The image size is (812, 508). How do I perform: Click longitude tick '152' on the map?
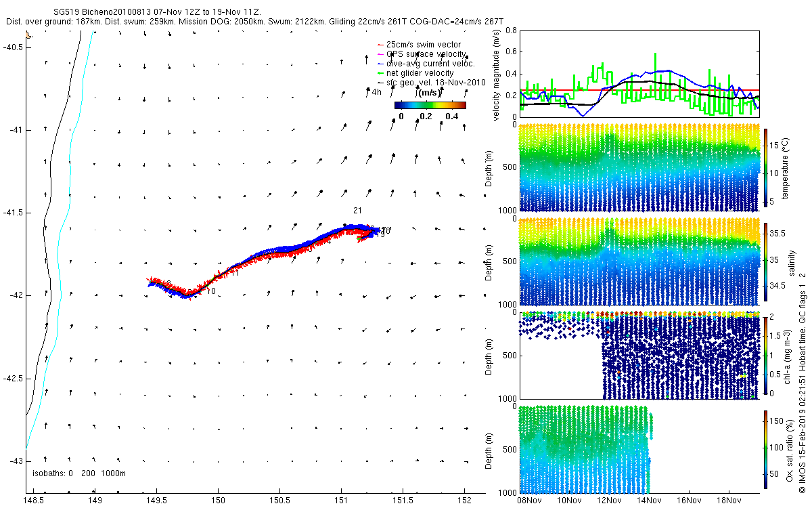click(x=465, y=501)
